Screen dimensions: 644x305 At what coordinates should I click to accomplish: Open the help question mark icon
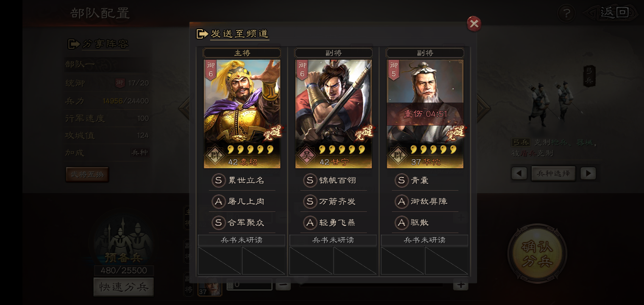point(566,13)
